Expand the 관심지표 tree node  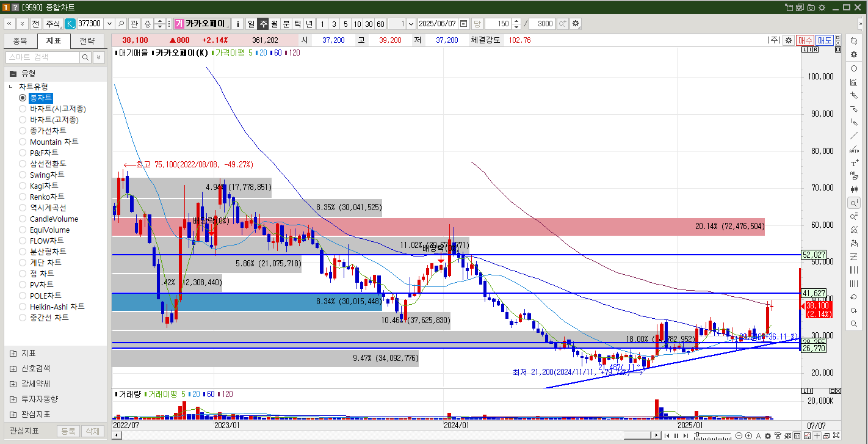[x=13, y=414]
